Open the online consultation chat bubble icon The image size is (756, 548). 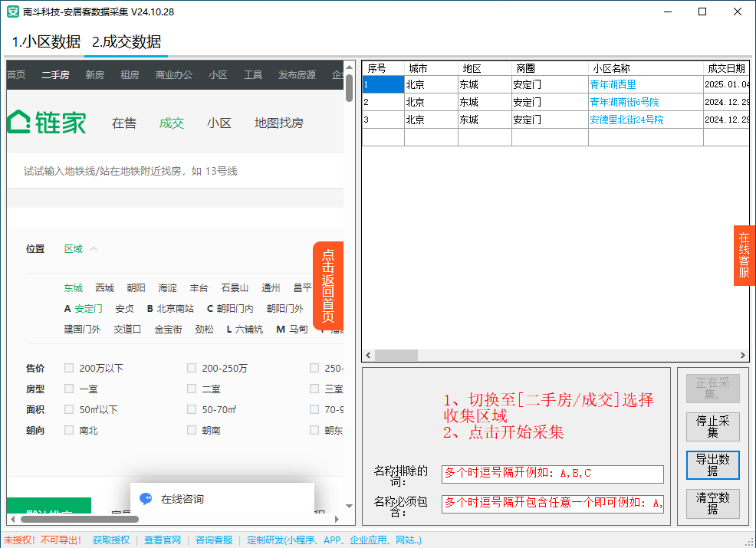(x=146, y=499)
